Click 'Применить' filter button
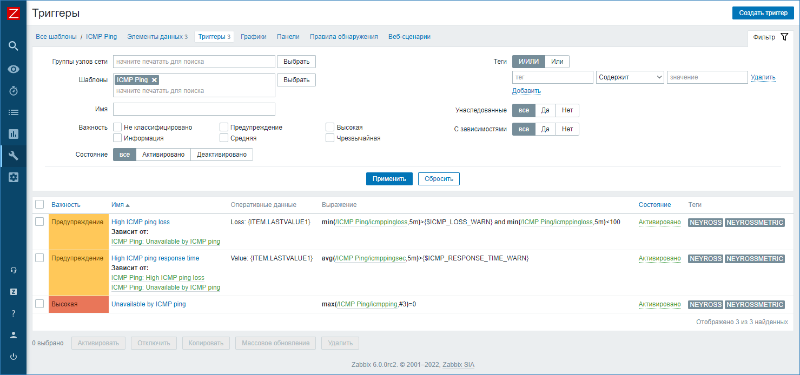This screenshot has height=375, width=800. click(389, 179)
